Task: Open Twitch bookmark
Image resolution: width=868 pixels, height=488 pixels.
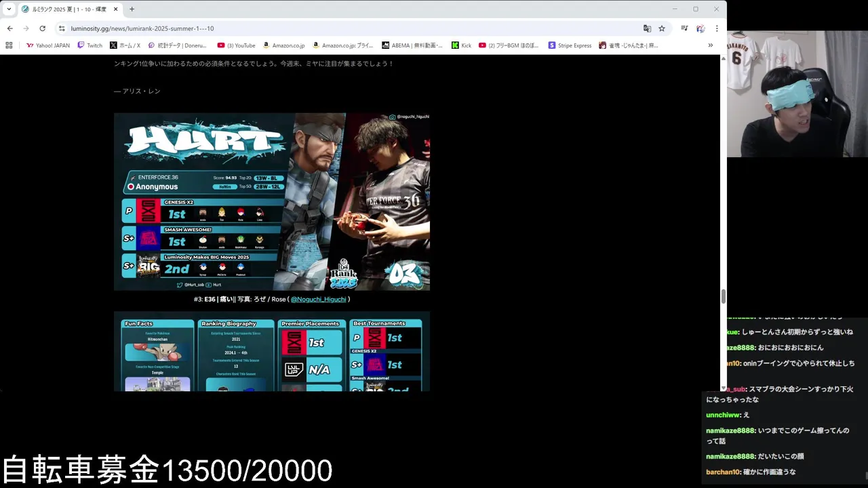Action: click(90, 45)
